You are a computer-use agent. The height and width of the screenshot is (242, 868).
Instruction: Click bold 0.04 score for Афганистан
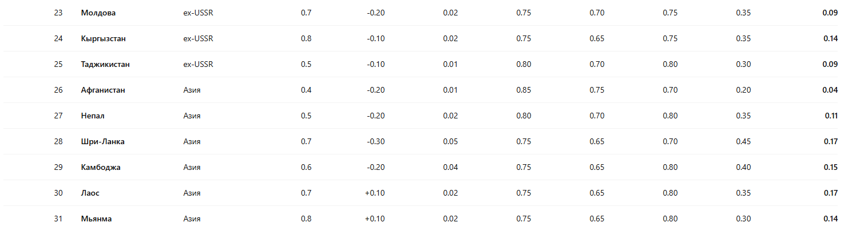pyautogui.click(x=830, y=90)
